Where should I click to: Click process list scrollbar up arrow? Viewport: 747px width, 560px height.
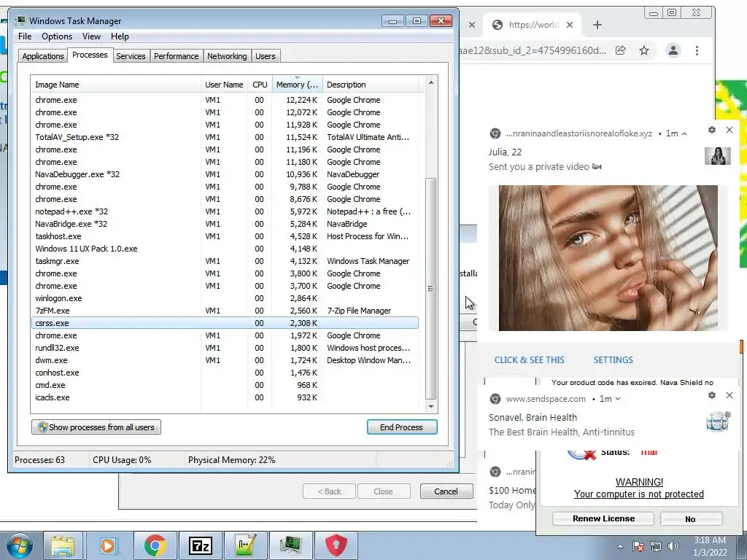(430, 82)
